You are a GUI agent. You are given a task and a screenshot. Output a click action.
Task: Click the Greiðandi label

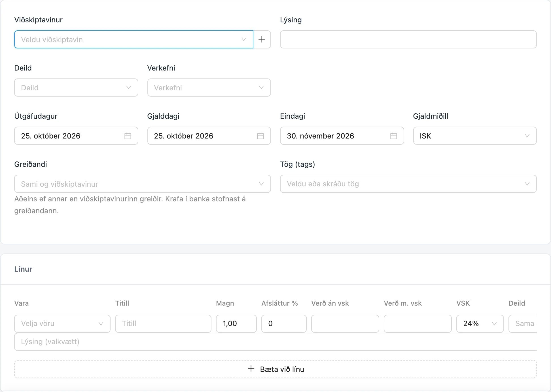(x=31, y=164)
